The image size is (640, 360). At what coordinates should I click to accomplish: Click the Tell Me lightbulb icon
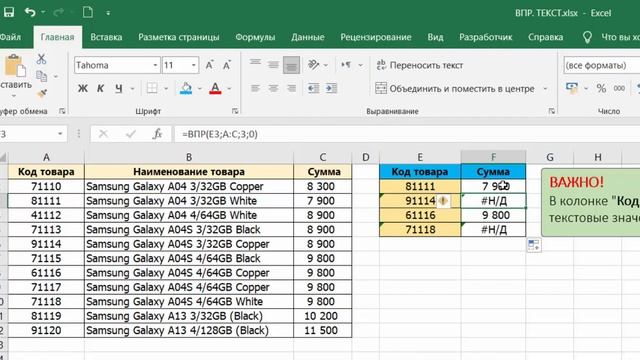[x=587, y=37]
